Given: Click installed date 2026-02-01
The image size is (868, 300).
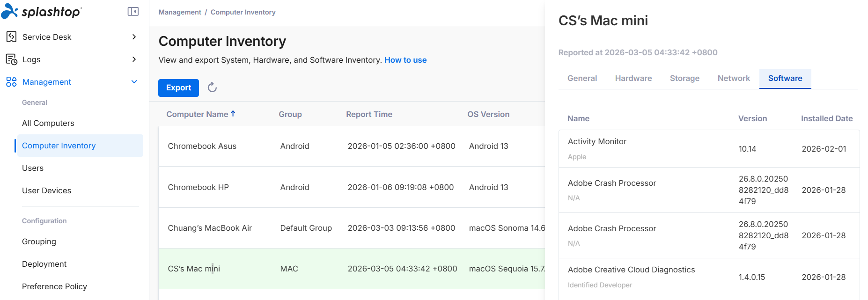Looking at the screenshot, I should point(824,149).
